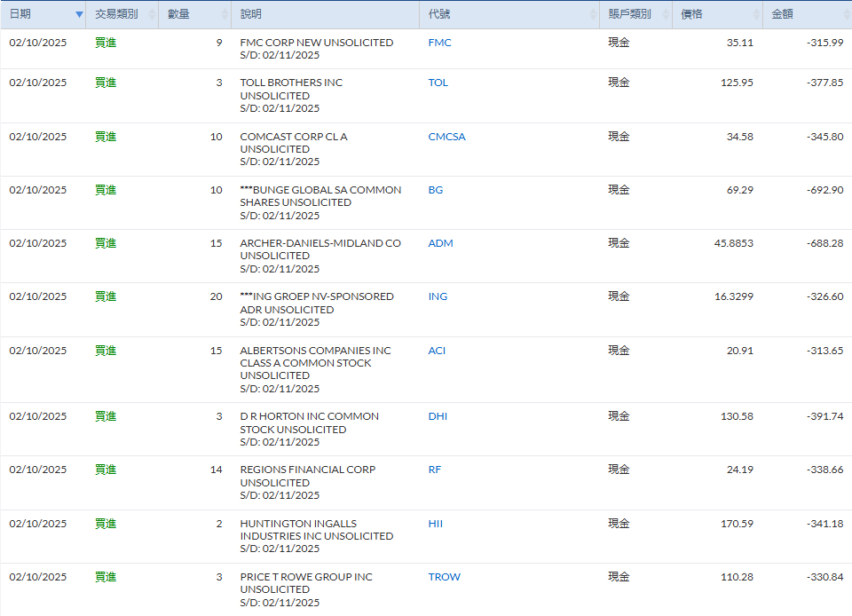Open the FMC ticker link
The image size is (852, 616).
point(439,43)
